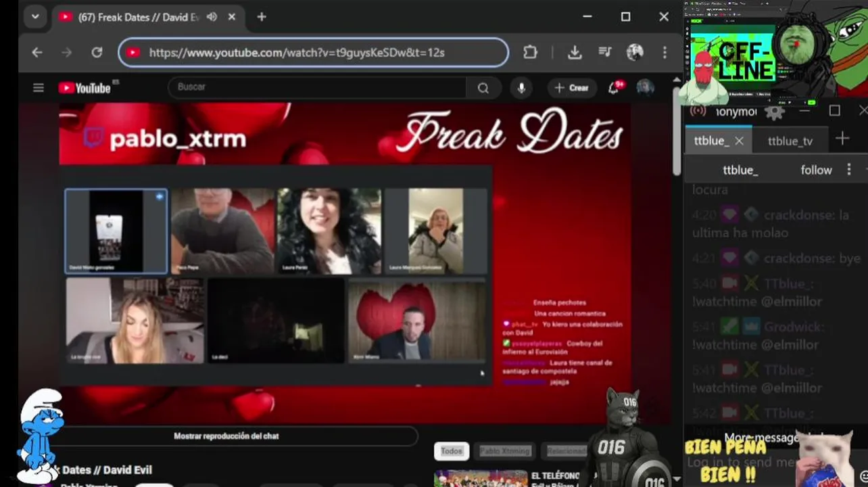
Task: Select the Freak Dates YouTube browser tab
Action: pos(139,18)
